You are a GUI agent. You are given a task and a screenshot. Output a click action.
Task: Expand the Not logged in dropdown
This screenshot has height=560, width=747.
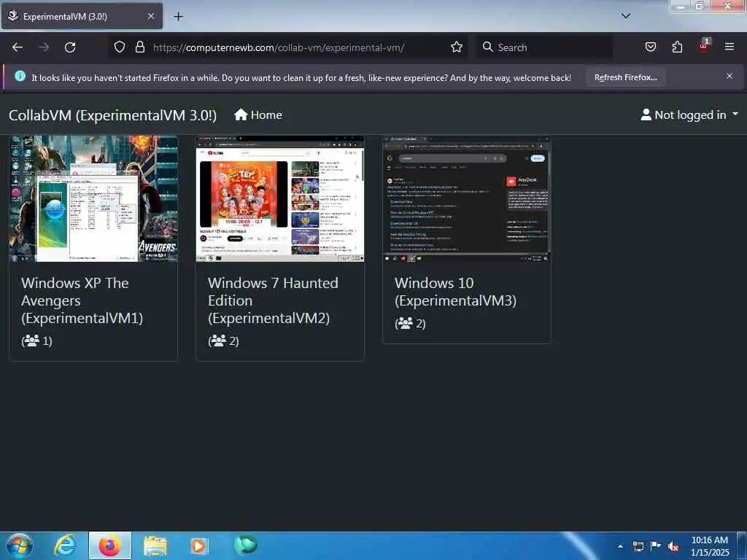pos(689,114)
